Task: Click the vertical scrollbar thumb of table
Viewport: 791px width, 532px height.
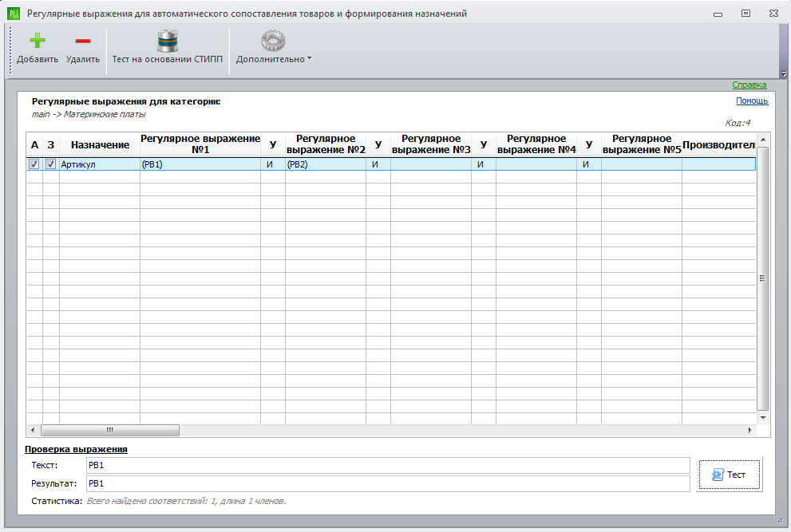Action: pyautogui.click(x=763, y=278)
